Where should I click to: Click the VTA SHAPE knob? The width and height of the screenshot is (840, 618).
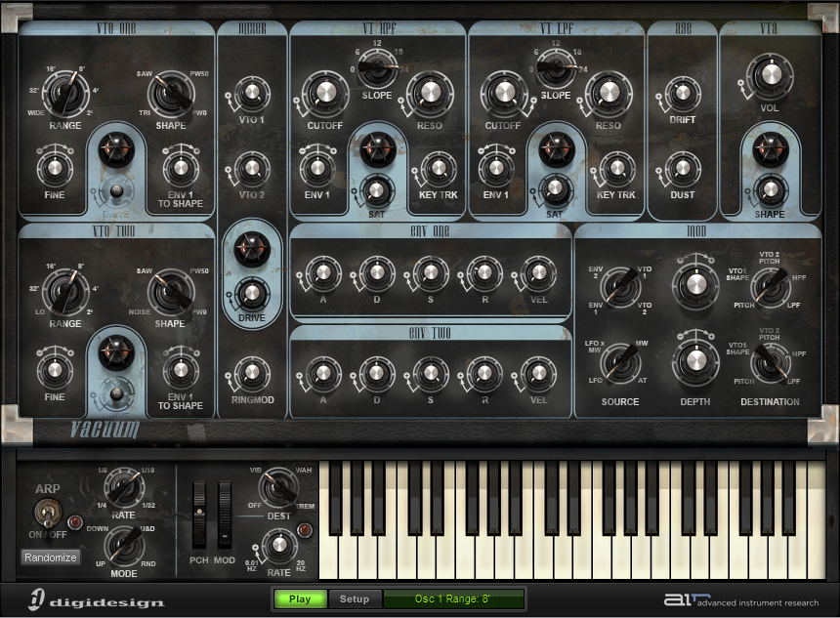(x=771, y=189)
